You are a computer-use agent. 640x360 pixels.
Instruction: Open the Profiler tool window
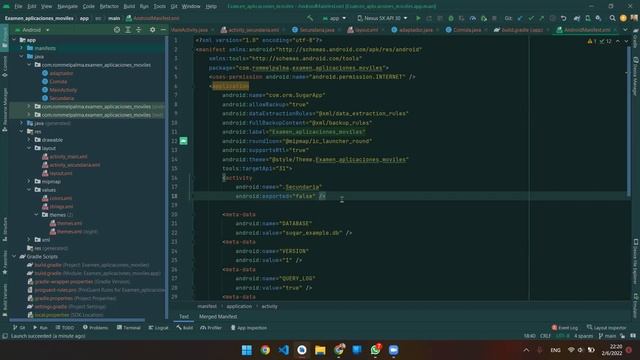[x=211, y=328]
